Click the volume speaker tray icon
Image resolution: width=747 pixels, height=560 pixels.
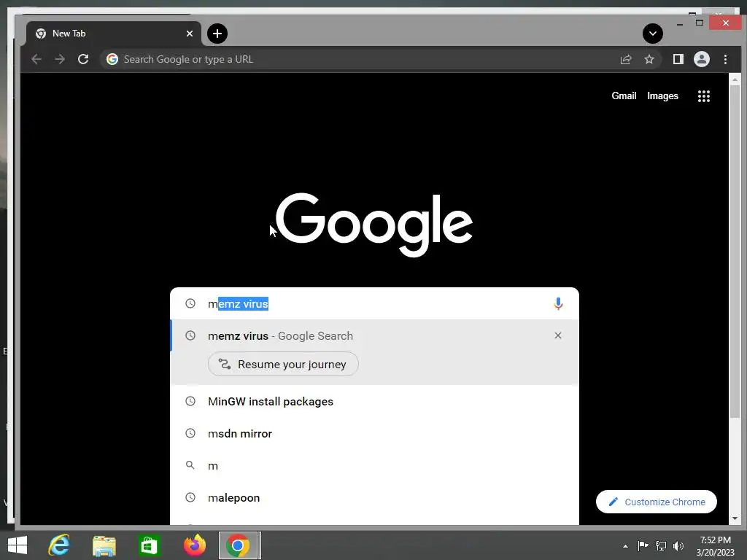678,545
